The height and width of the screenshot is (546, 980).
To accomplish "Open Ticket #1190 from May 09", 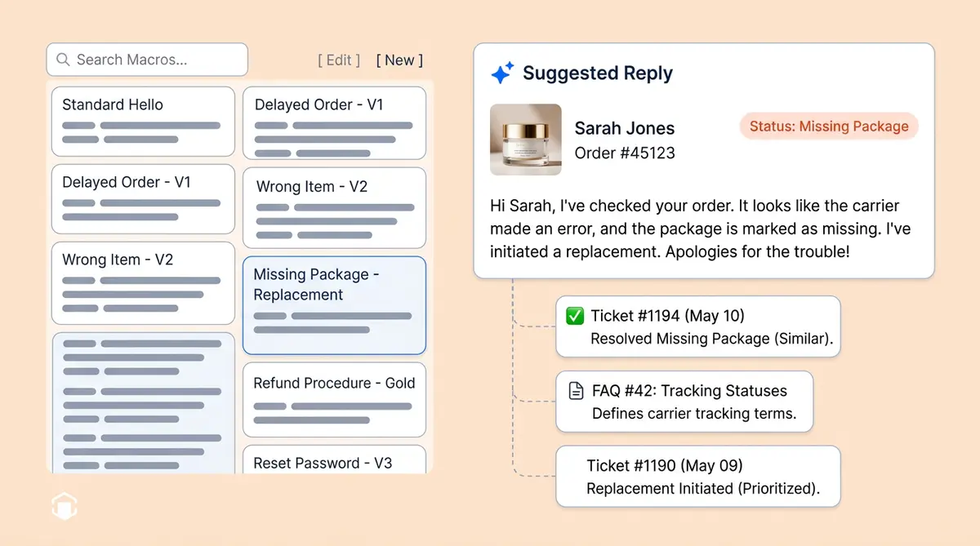I will tap(697, 477).
